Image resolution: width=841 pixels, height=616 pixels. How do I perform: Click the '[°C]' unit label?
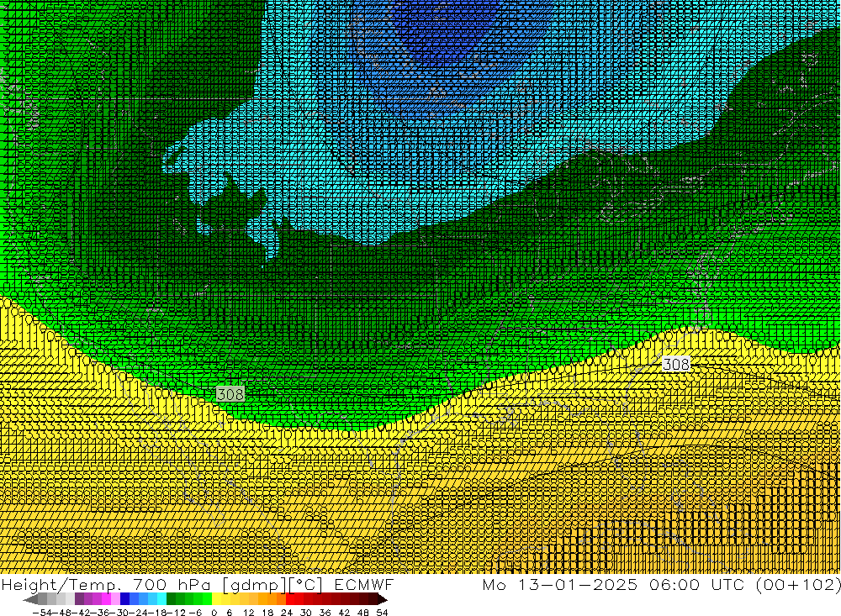[x=306, y=585]
